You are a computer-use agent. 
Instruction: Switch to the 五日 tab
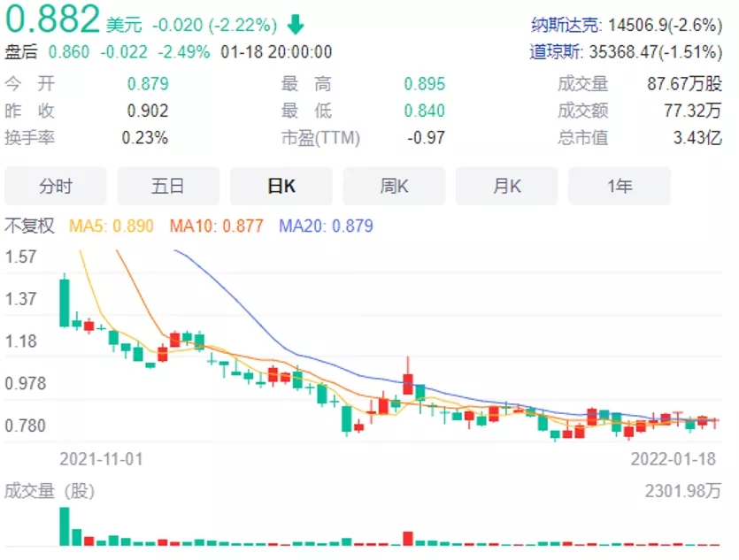click(168, 186)
